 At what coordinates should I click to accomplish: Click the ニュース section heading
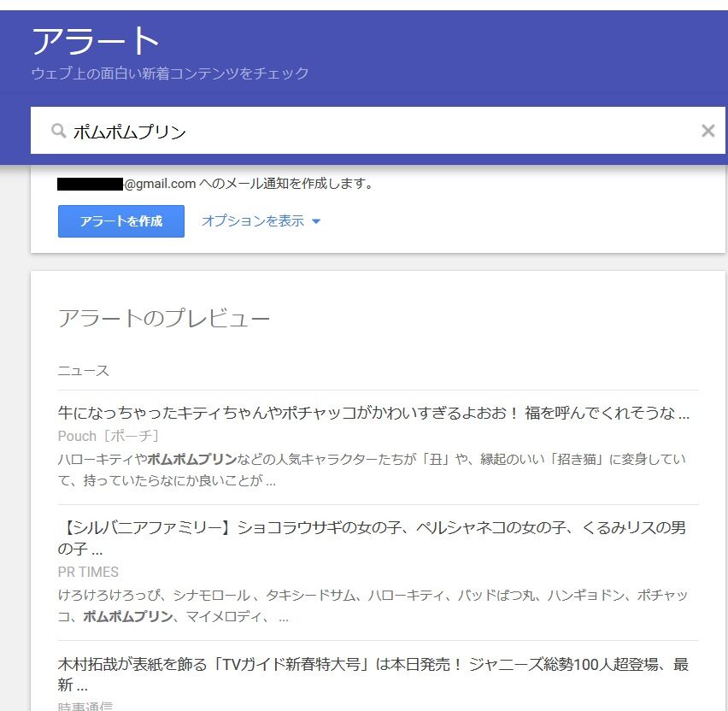click(x=83, y=371)
